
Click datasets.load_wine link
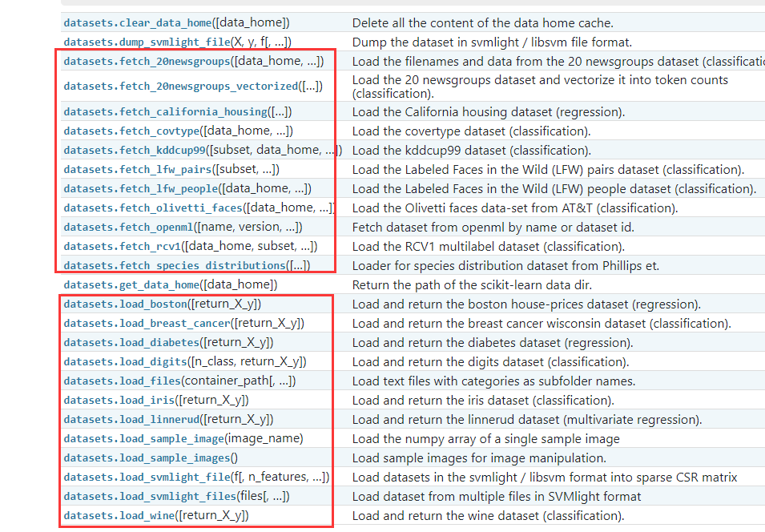[119, 516]
